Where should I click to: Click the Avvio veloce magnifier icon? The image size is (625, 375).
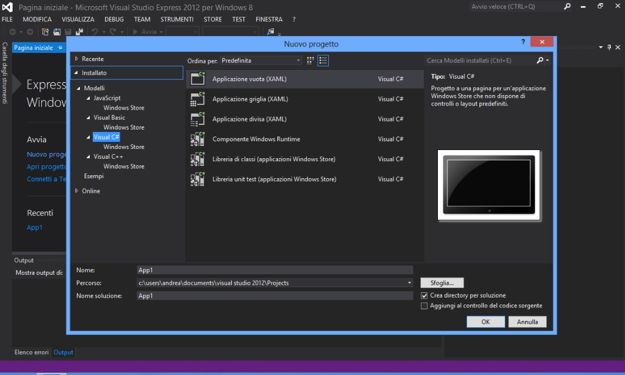(567, 6)
